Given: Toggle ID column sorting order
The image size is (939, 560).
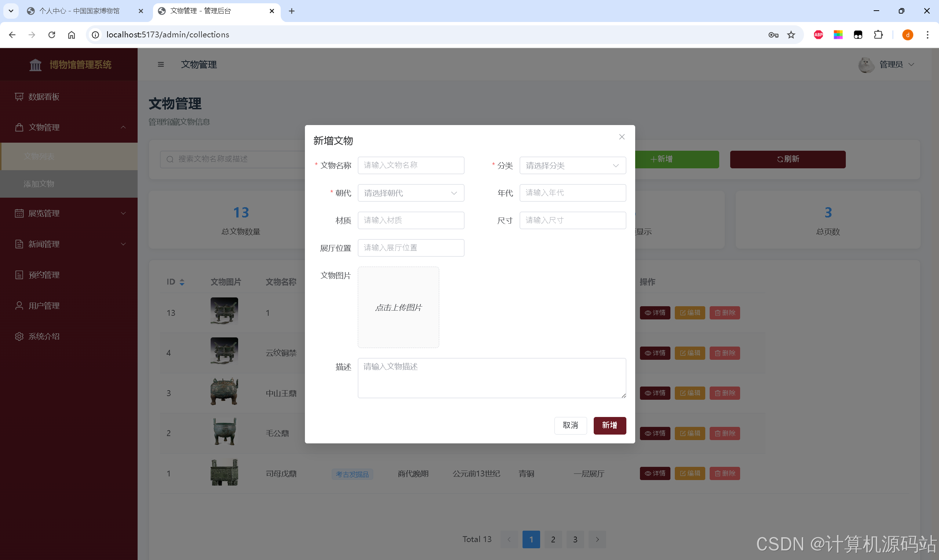Looking at the screenshot, I should (182, 282).
